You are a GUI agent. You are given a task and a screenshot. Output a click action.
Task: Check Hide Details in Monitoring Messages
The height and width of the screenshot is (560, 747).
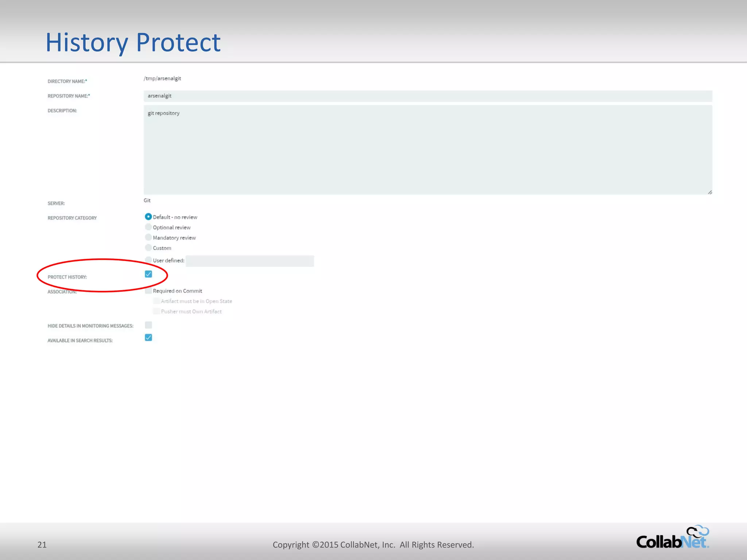pos(148,325)
